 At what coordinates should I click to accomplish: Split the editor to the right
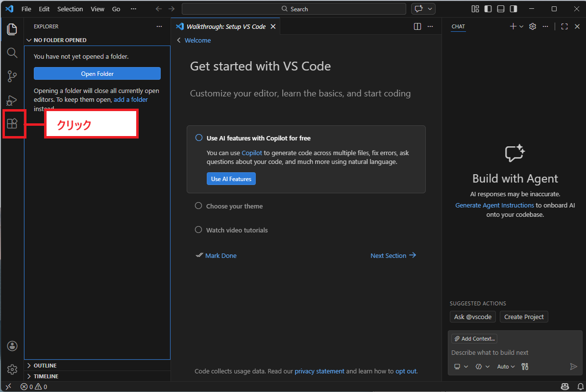[x=417, y=26]
